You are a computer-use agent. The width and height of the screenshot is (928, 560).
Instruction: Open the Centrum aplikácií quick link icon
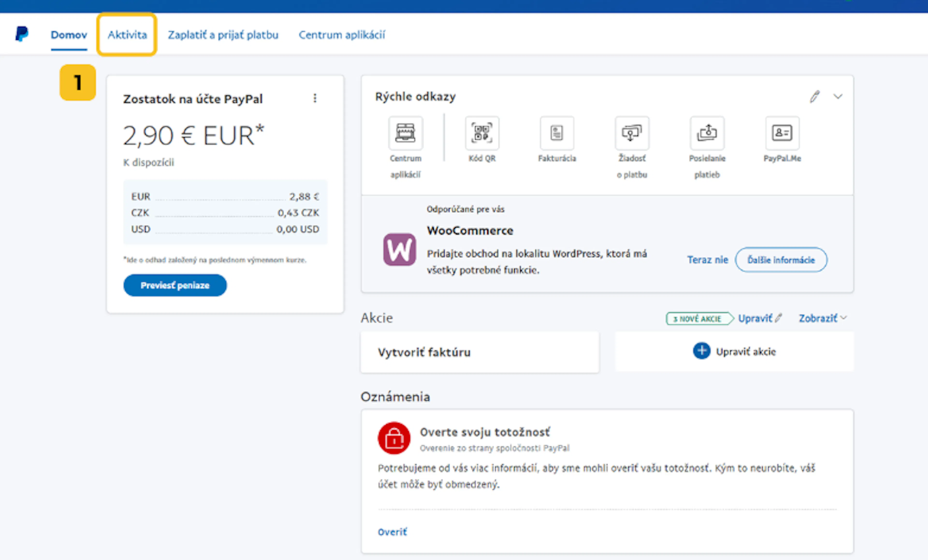(x=406, y=133)
